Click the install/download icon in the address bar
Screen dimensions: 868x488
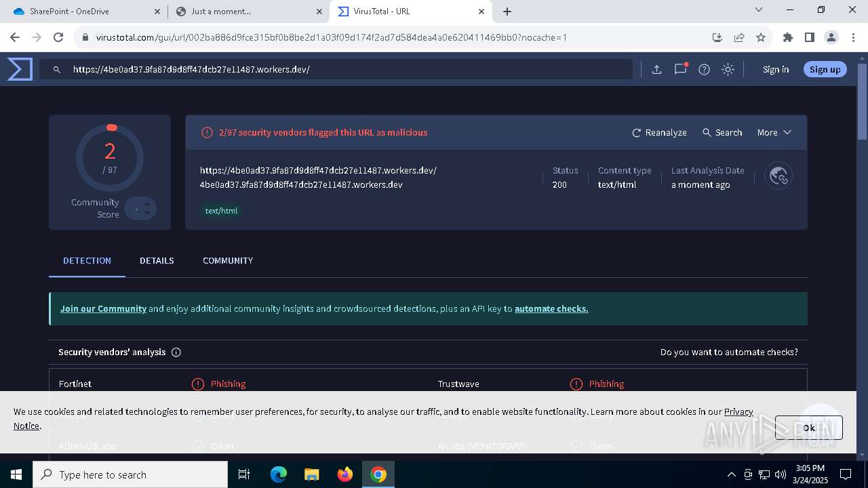point(717,37)
